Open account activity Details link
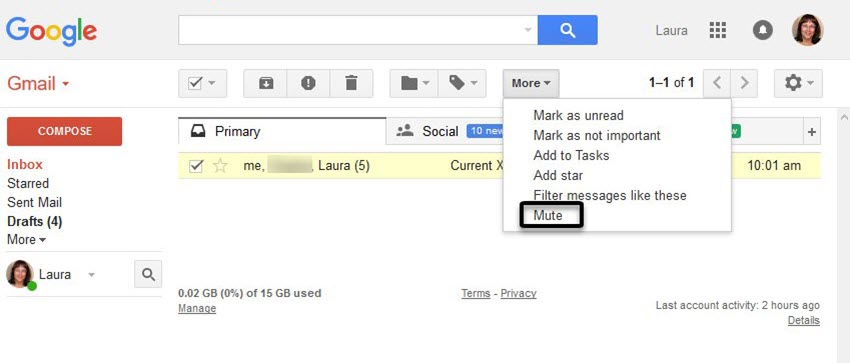Viewport: 850px width, 363px height. pos(803,321)
